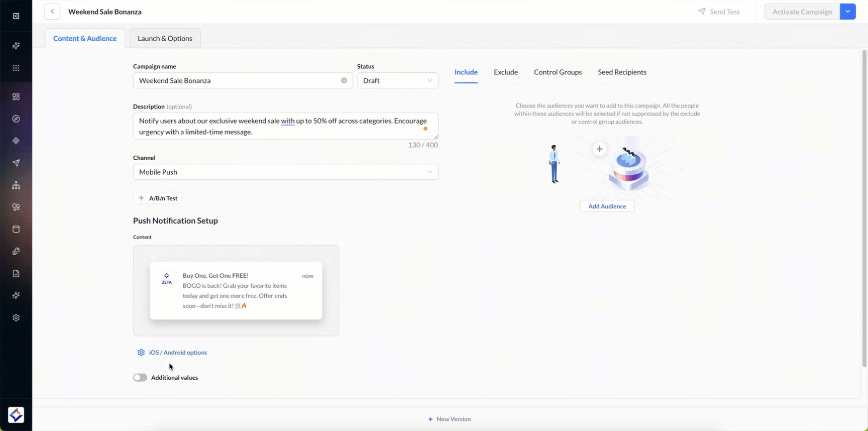Click the paper plane campaigns icon in sidebar
Screen dimensions: 868x431
pos(16,163)
